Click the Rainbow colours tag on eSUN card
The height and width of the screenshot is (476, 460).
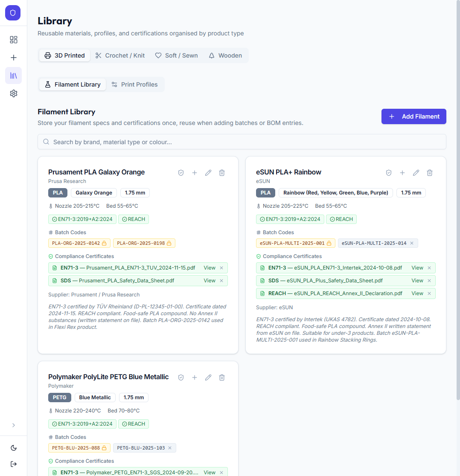click(x=335, y=193)
